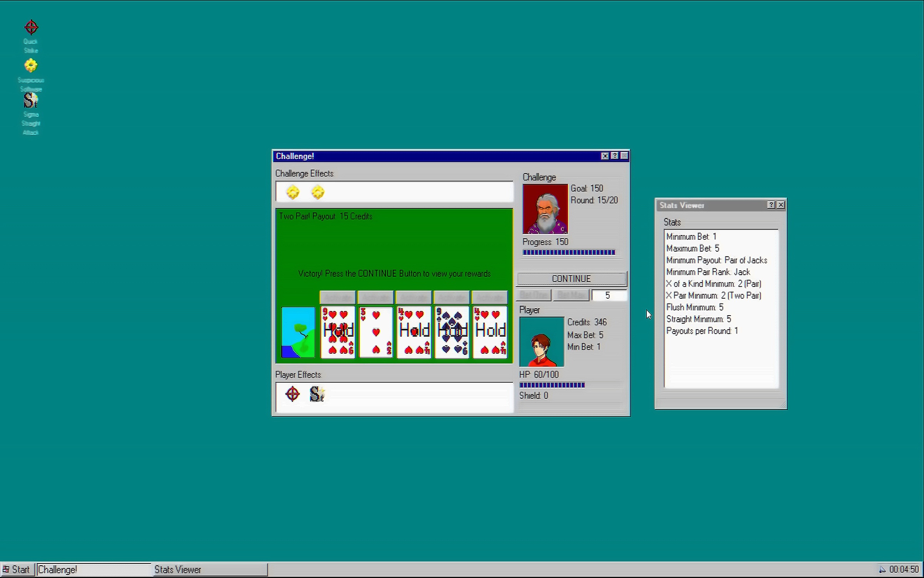The height and width of the screenshot is (578, 924).
Task: Open the Suspicious Software desktop icon
Action: pyautogui.click(x=31, y=66)
